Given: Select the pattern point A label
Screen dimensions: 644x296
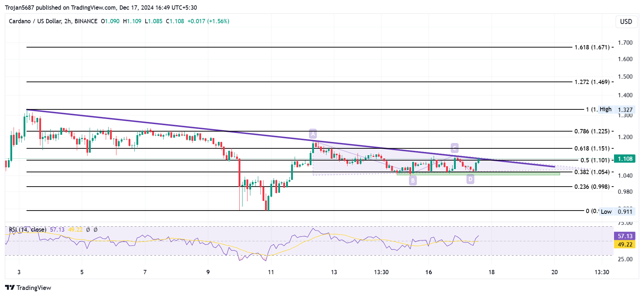Looking at the screenshot, I should 313,134.
